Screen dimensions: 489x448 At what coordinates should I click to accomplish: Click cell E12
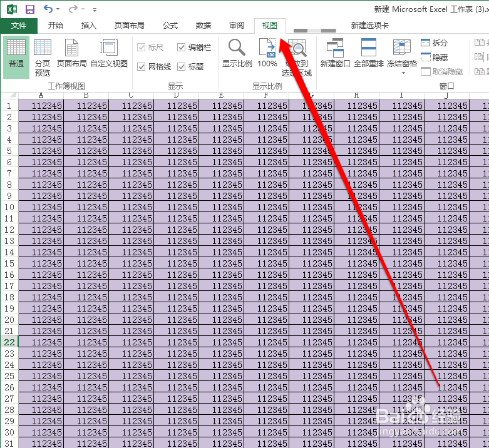point(221,230)
